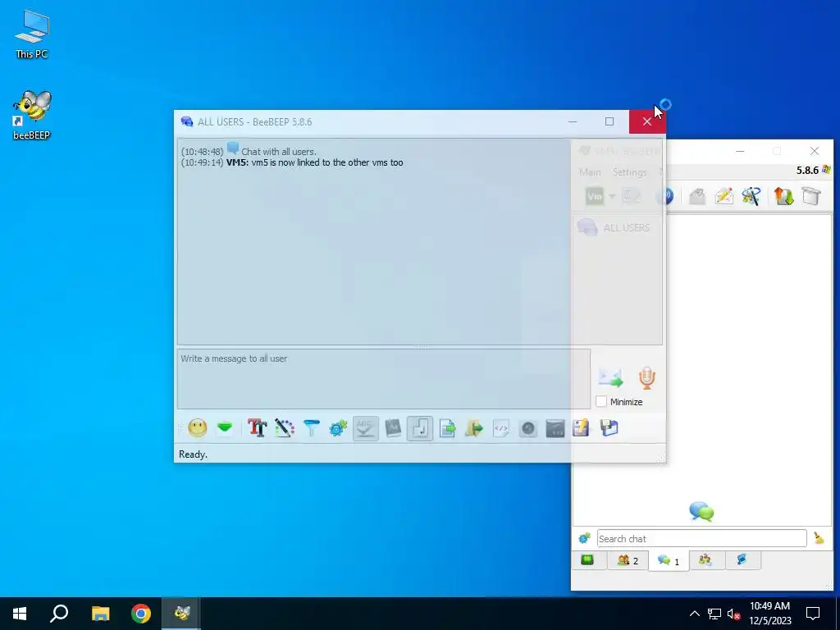Viewport: 840px width, 630px height.
Task: Focus the 'Write a message to all user' box
Action: [x=384, y=379]
